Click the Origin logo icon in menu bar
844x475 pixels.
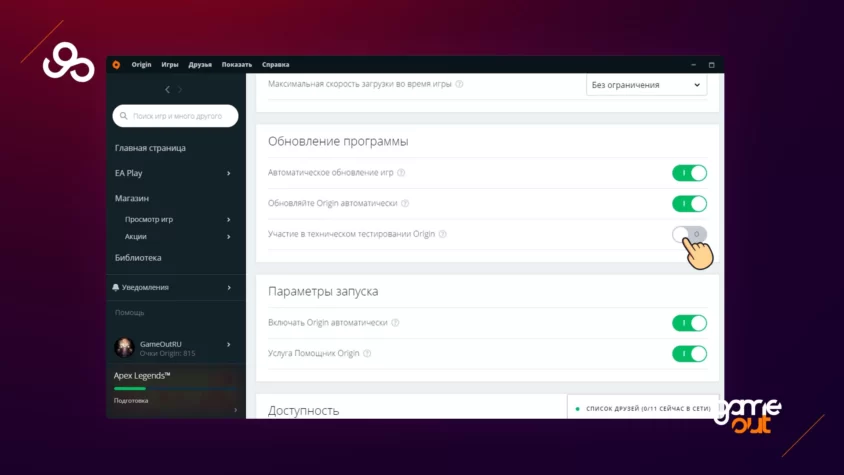(x=116, y=65)
